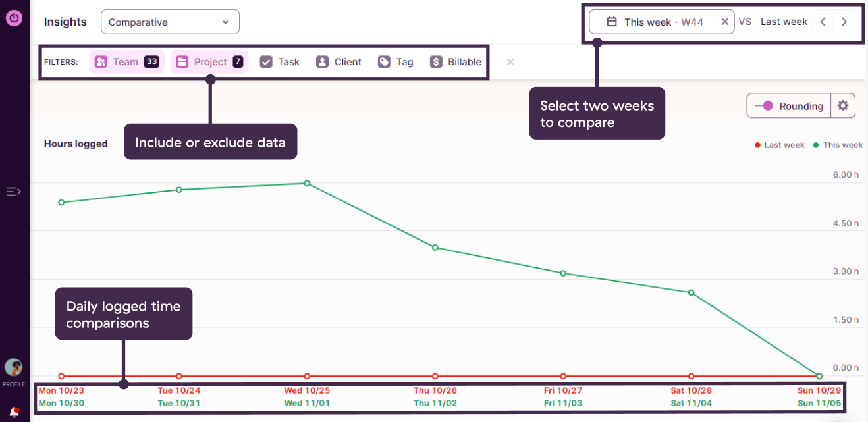Expand the sidebar menu icon
The image size is (868, 422).
pyautogui.click(x=14, y=192)
